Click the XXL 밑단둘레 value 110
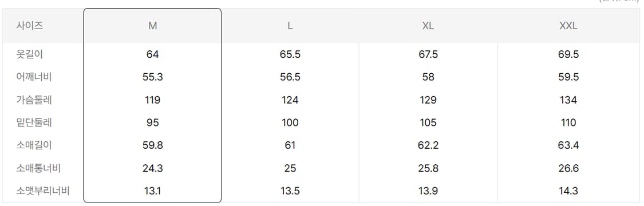 [x=568, y=122]
